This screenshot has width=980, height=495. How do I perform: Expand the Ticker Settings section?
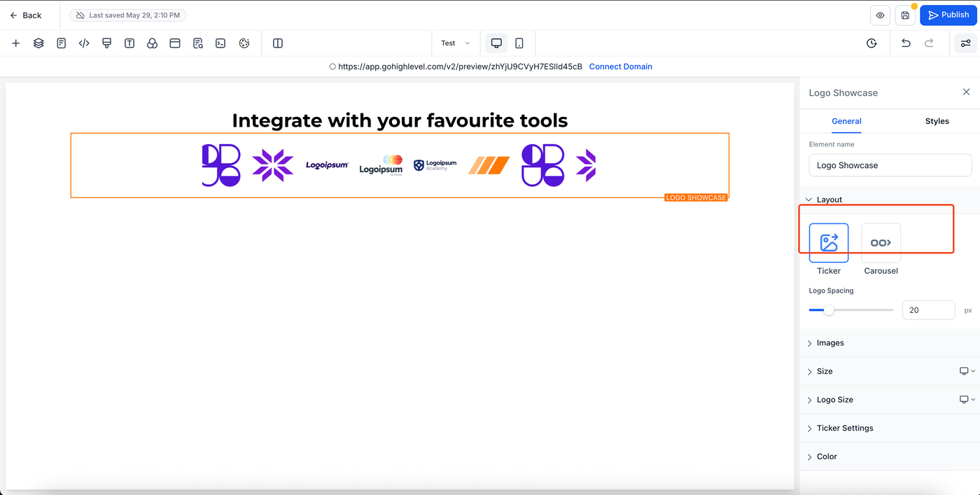coord(845,428)
